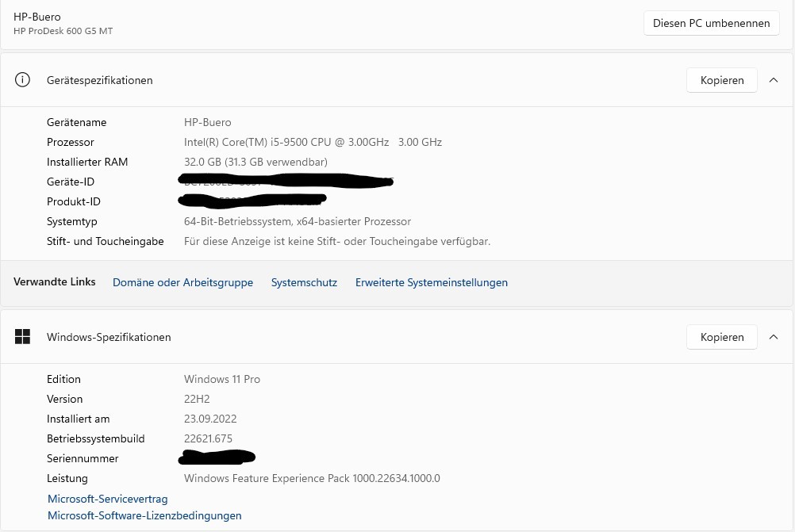Click the HP ProDesk 600 G5 MT model text
This screenshot has width=795, height=532.
click(63, 31)
